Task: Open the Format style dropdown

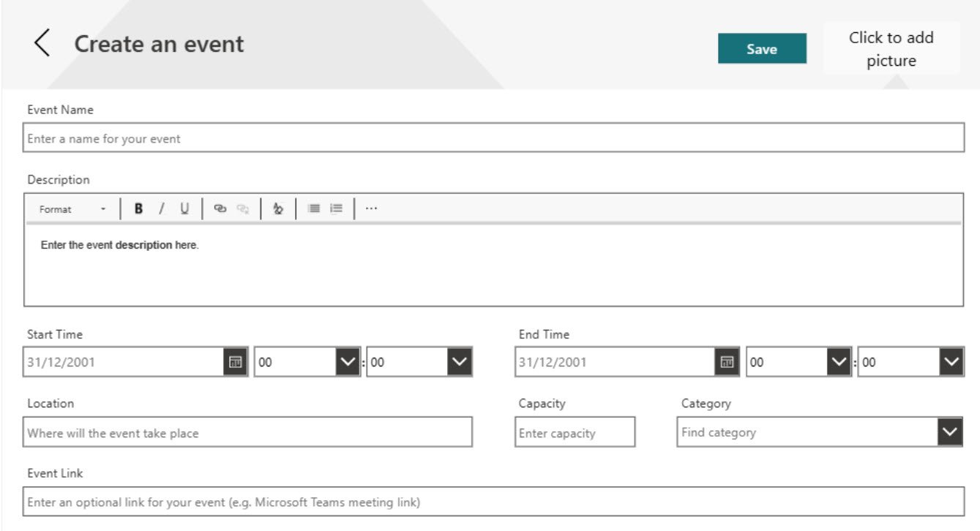Action: tap(72, 209)
